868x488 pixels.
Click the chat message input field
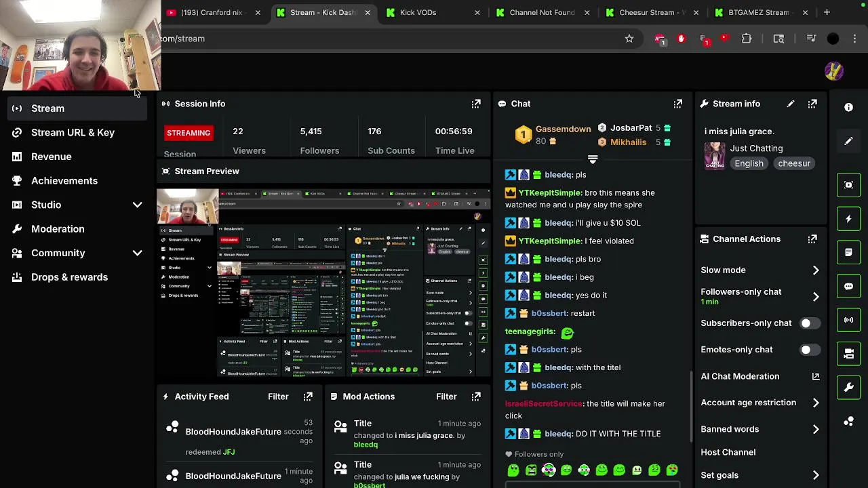tap(592, 485)
